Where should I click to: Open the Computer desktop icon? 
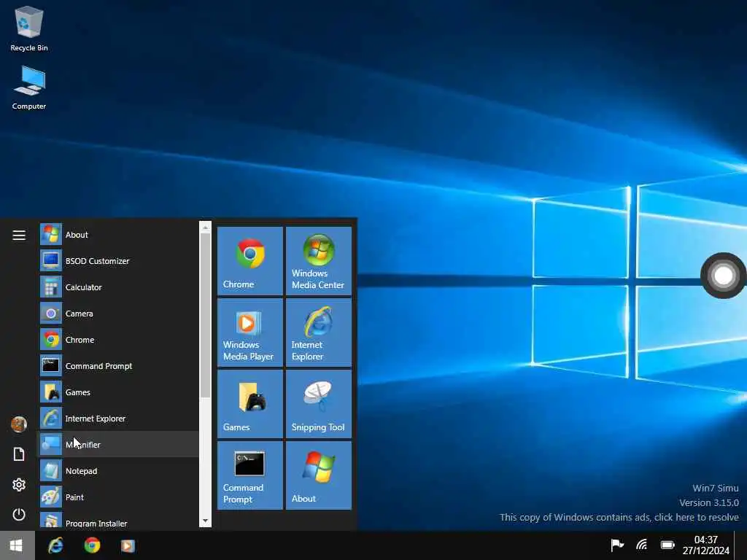29,88
